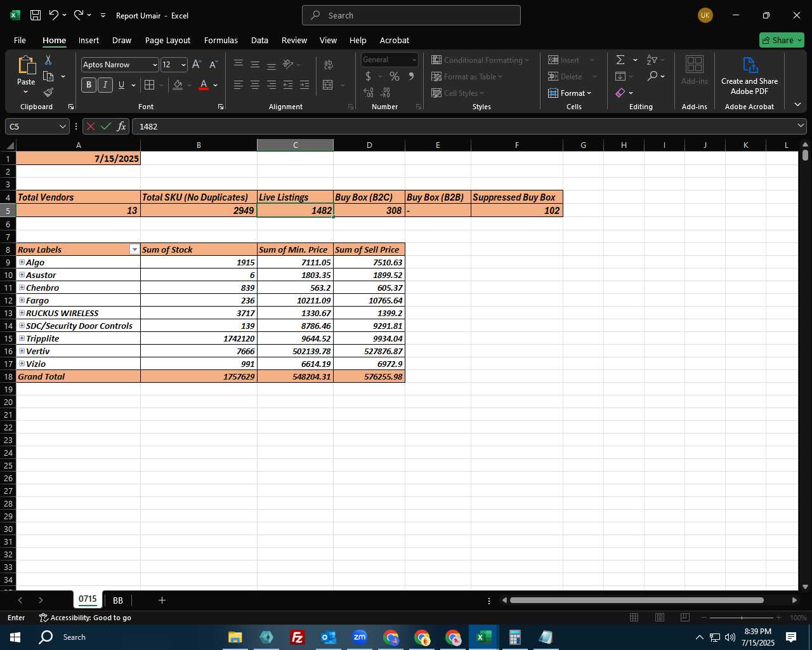Collapse the ribbon with the chevron
Viewport: 812px width, 650px height.
pos(797,104)
